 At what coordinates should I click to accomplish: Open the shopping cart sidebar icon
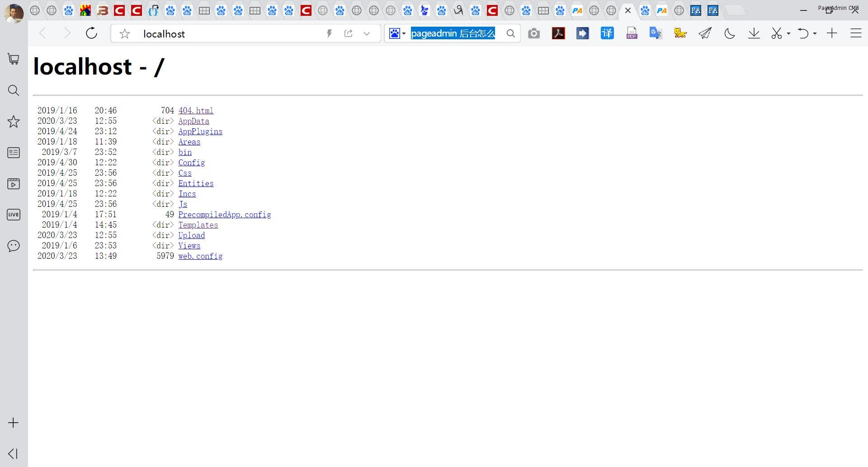(x=14, y=59)
